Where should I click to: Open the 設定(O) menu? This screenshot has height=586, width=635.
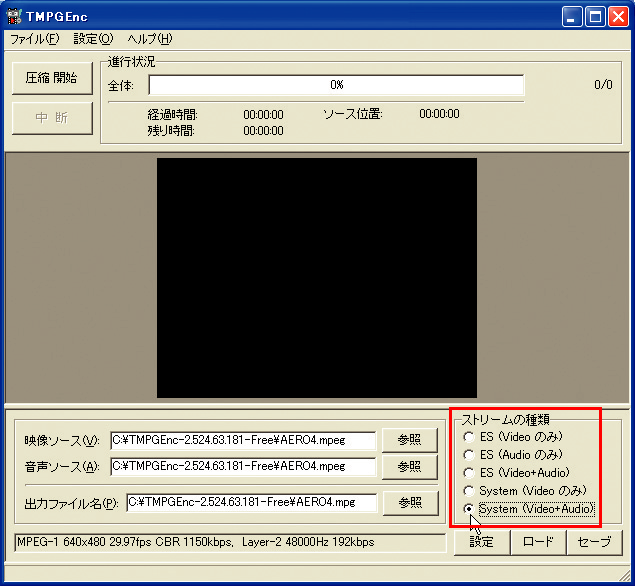[94, 39]
